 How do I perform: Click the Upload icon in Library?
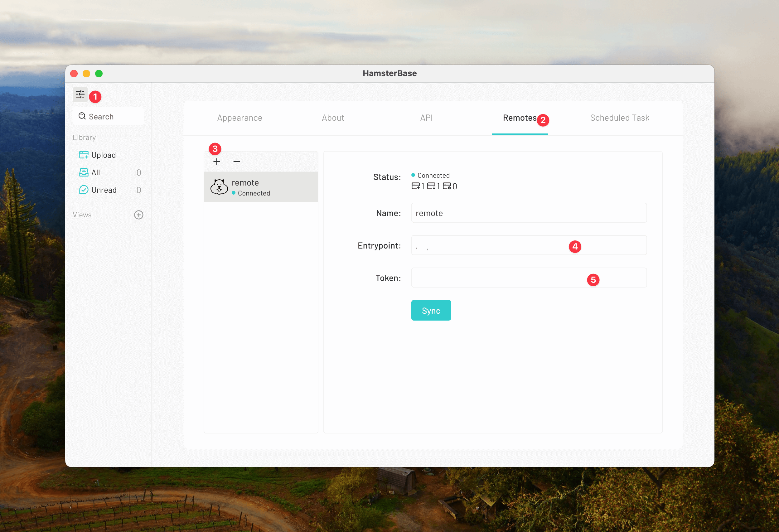(x=84, y=155)
